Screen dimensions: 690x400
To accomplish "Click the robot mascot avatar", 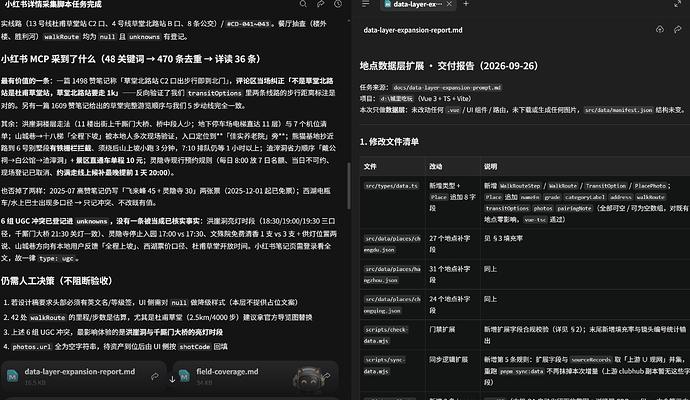I will point(308,379).
